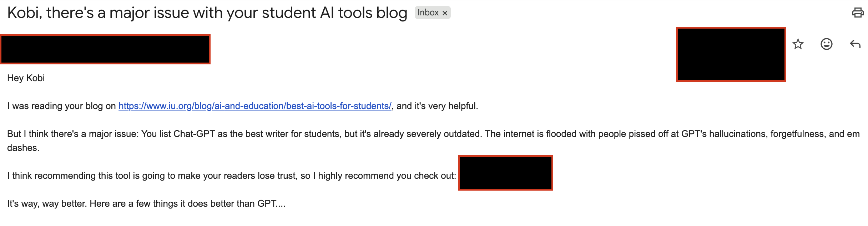
Task: Click the email subject heading text
Action: click(207, 13)
